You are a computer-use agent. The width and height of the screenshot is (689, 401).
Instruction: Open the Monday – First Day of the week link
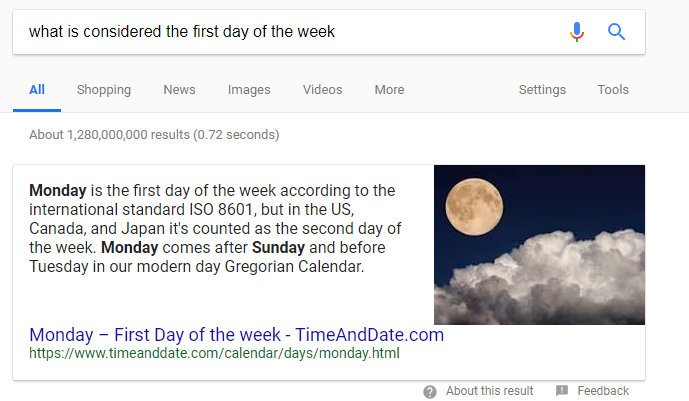(236, 335)
